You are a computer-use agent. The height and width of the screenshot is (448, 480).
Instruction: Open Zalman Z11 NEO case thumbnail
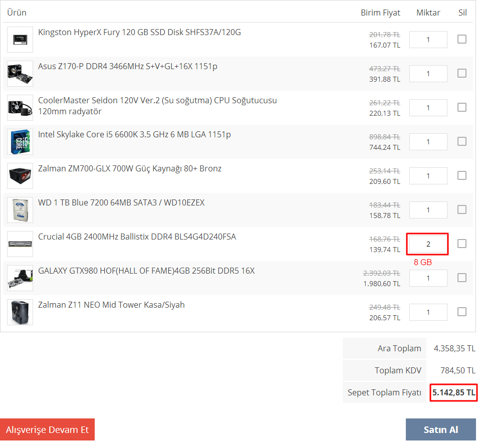pos(20,312)
